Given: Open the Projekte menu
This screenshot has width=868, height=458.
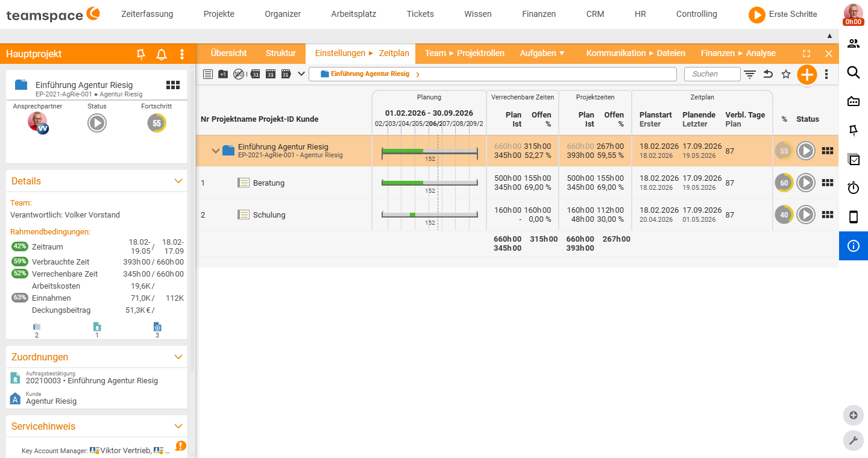Looking at the screenshot, I should 219,14.
